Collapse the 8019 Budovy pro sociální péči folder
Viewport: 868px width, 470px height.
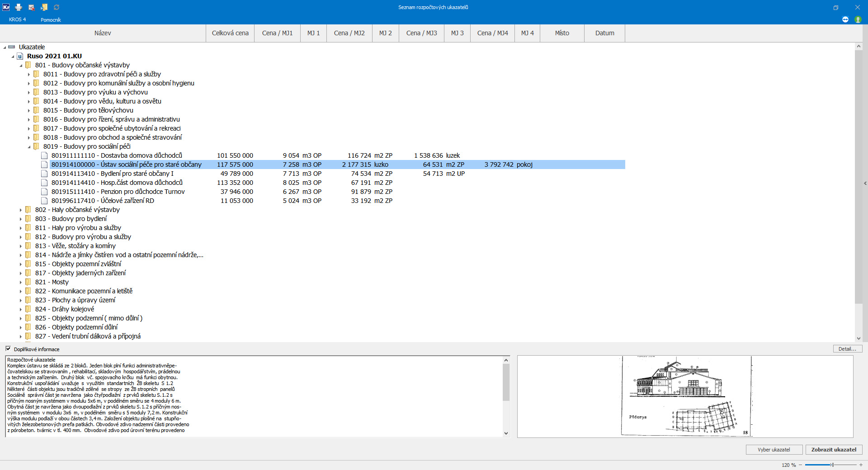pos(29,146)
